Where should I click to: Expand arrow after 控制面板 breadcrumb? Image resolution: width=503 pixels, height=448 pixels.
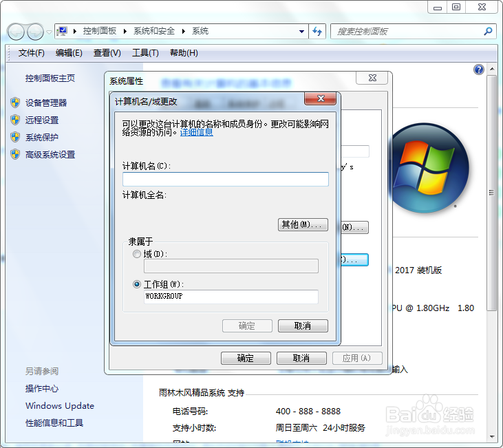click(x=125, y=31)
